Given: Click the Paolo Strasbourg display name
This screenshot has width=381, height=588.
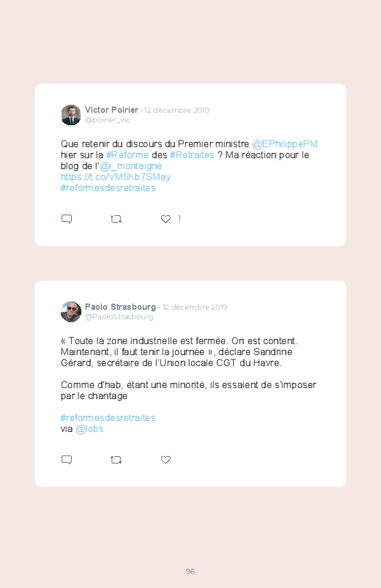Looking at the screenshot, I should click(x=120, y=307).
